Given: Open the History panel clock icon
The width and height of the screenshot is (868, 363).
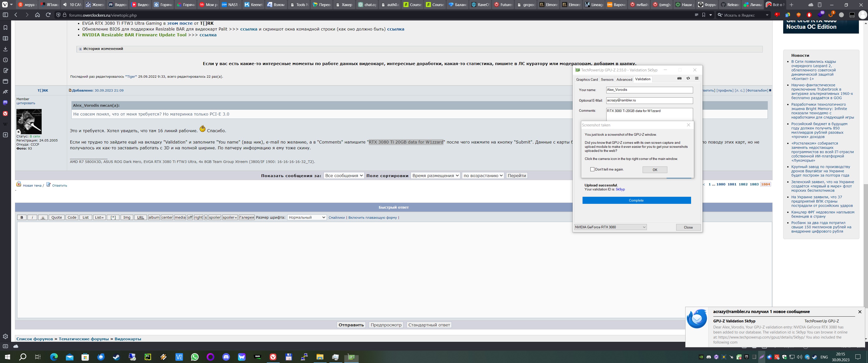Looking at the screenshot, I should coord(5,60).
